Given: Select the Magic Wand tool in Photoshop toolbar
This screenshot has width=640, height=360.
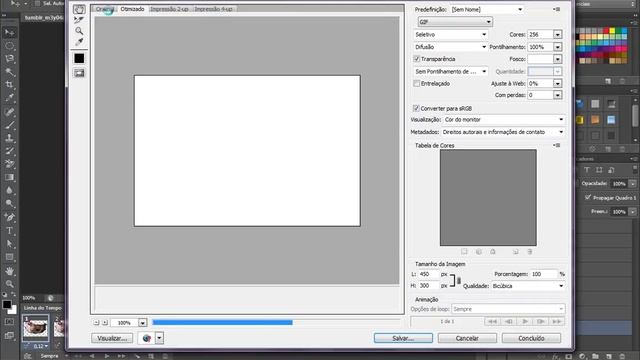Looking at the screenshot, I should tap(9, 72).
